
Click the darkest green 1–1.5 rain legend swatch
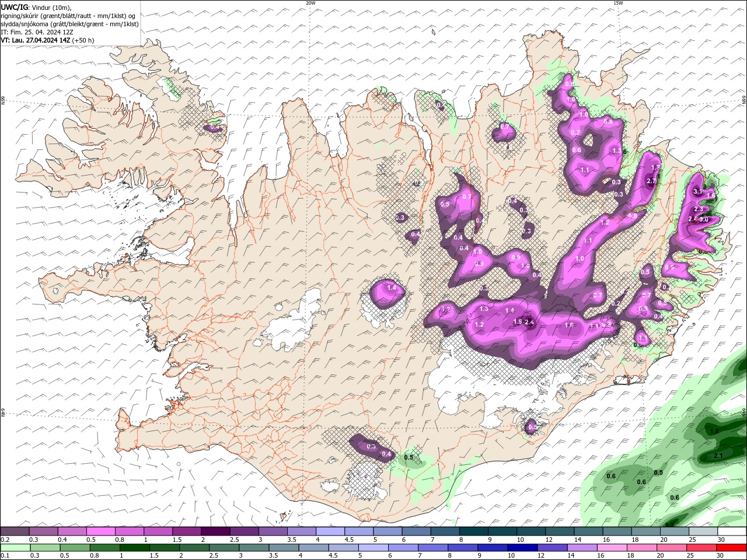tap(135, 548)
